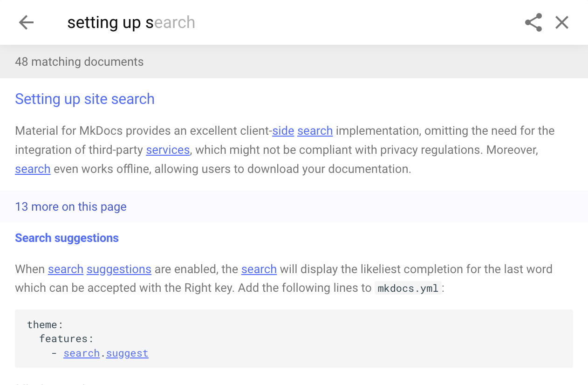
Task: Click the X to clear the search query
Action: (561, 22)
